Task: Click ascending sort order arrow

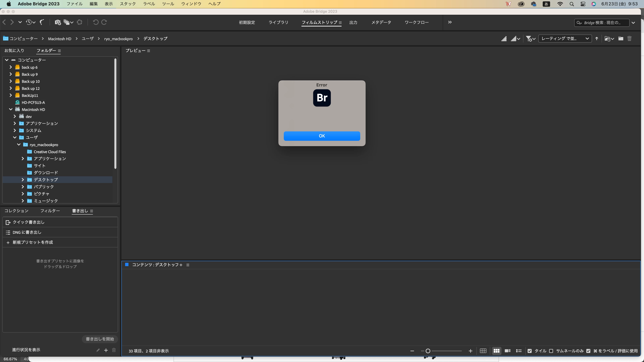Action: point(597,39)
